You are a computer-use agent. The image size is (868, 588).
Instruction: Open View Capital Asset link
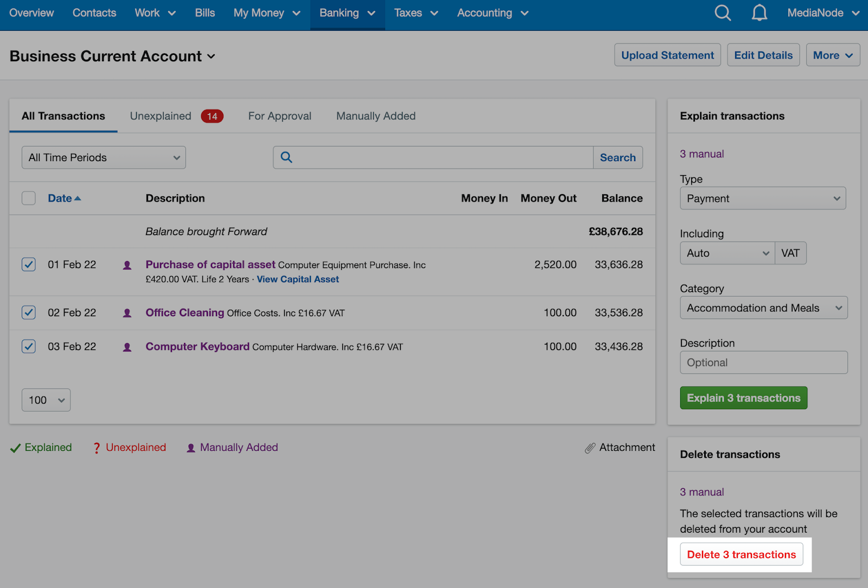[297, 279]
